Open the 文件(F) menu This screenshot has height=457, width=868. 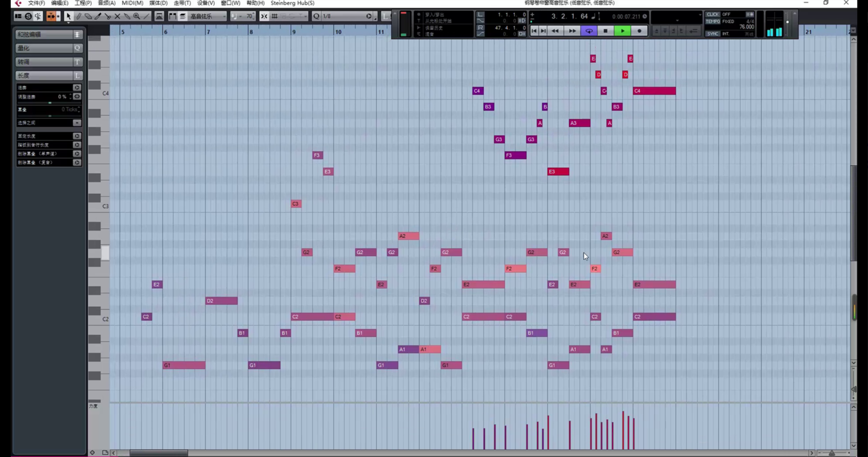pos(36,3)
